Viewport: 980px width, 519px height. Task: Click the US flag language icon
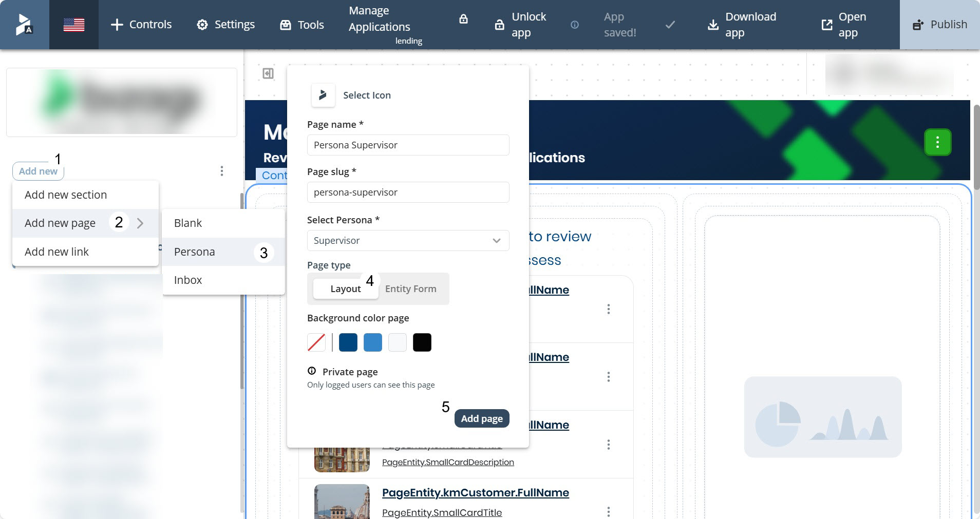coord(73,25)
